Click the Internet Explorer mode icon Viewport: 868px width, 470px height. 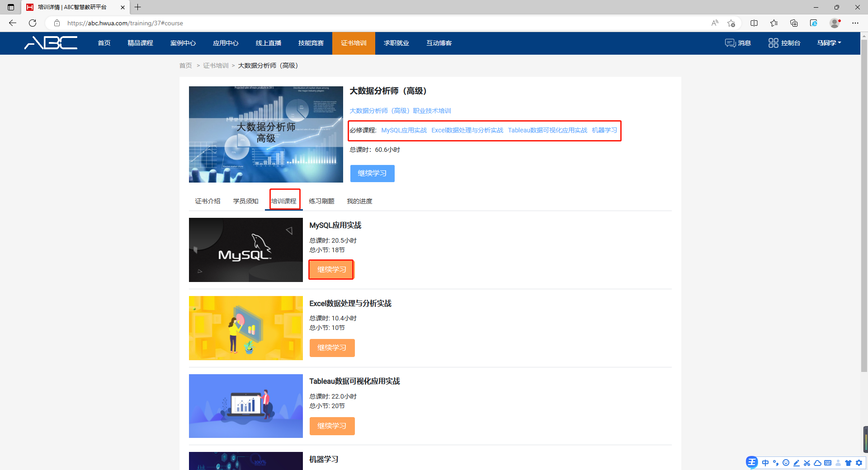click(x=814, y=23)
